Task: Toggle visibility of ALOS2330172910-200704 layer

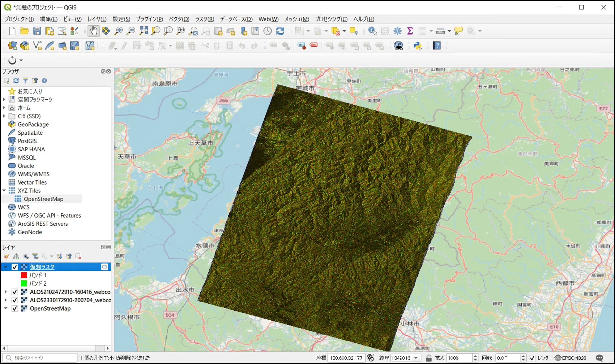Action: pos(15,300)
